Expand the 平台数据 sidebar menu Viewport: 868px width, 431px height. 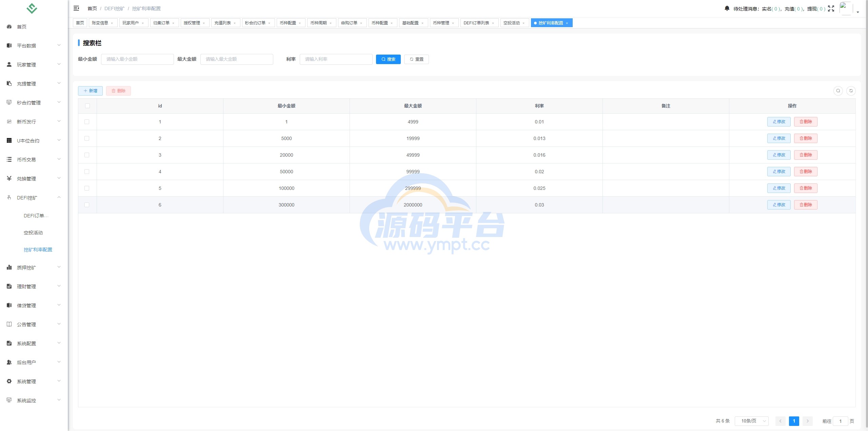coord(34,45)
